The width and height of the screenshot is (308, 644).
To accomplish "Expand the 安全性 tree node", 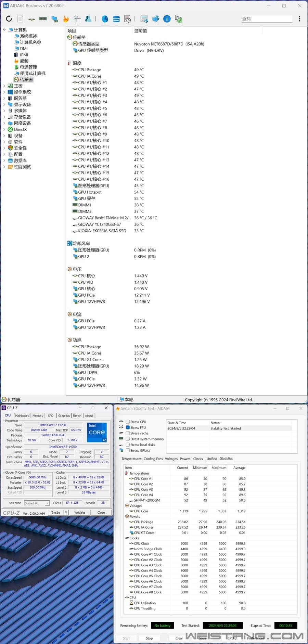I will pos(4,148).
